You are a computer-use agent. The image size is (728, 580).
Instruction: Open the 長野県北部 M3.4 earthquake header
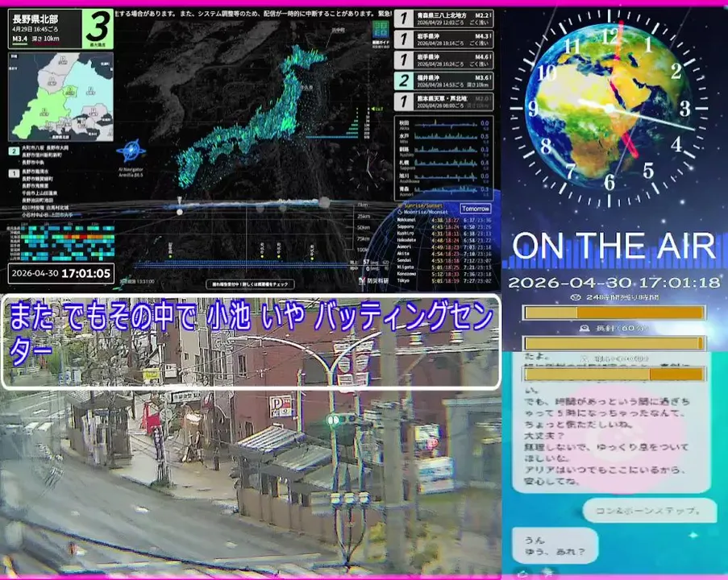(x=60, y=29)
